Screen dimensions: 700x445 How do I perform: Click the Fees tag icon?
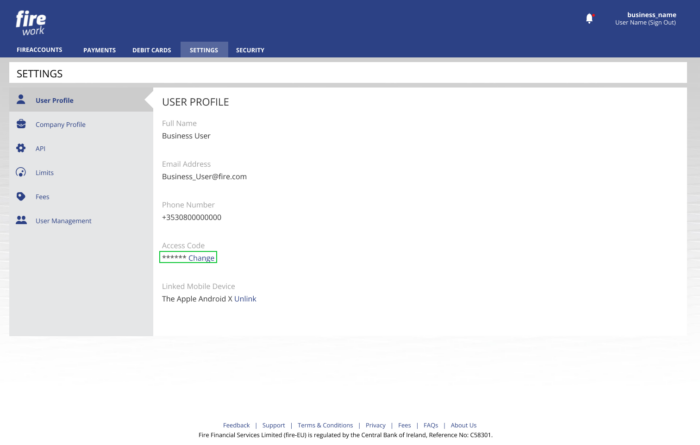point(21,196)
